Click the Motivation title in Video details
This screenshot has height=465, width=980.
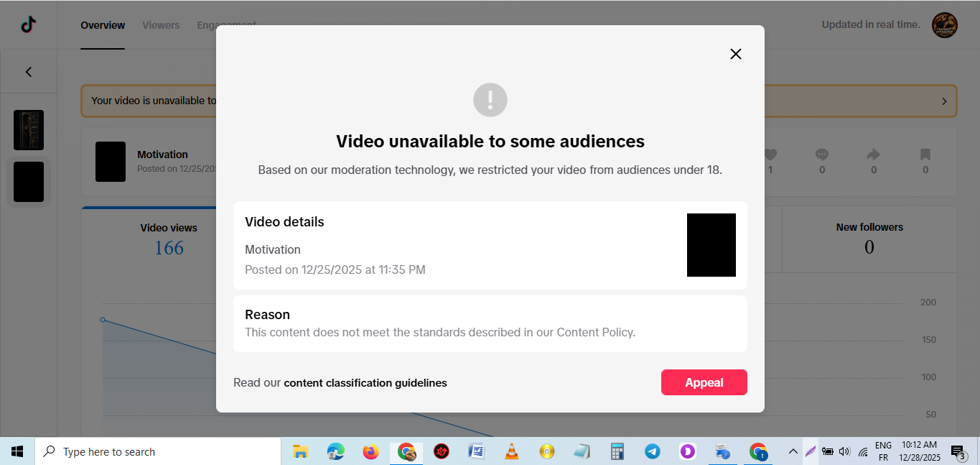click(x=273, y=249)
